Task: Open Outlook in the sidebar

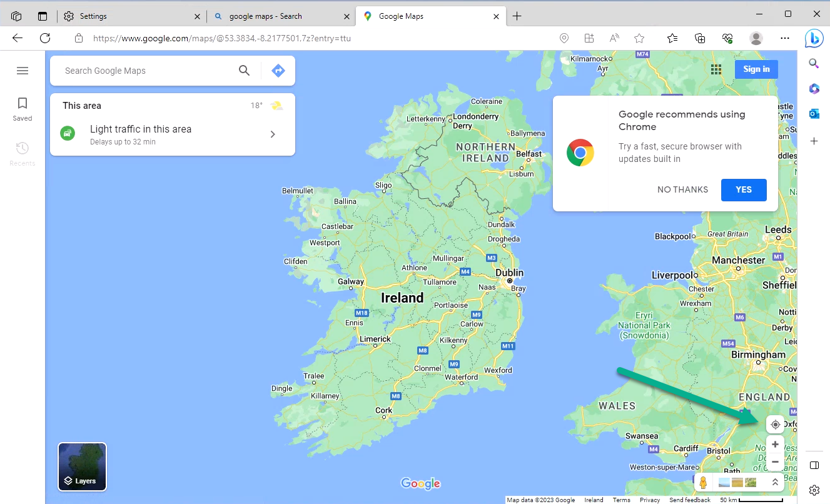Action: pos(814,113)
